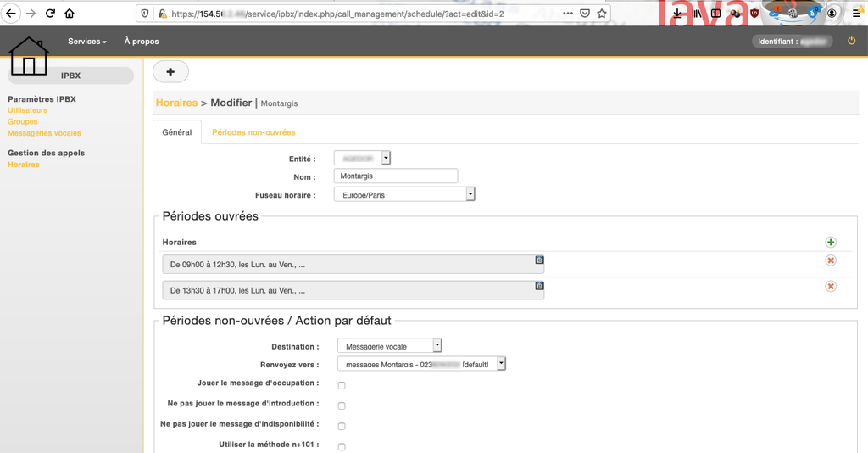
Task: Click the plus button above Horaires heading
Action: 170,72
